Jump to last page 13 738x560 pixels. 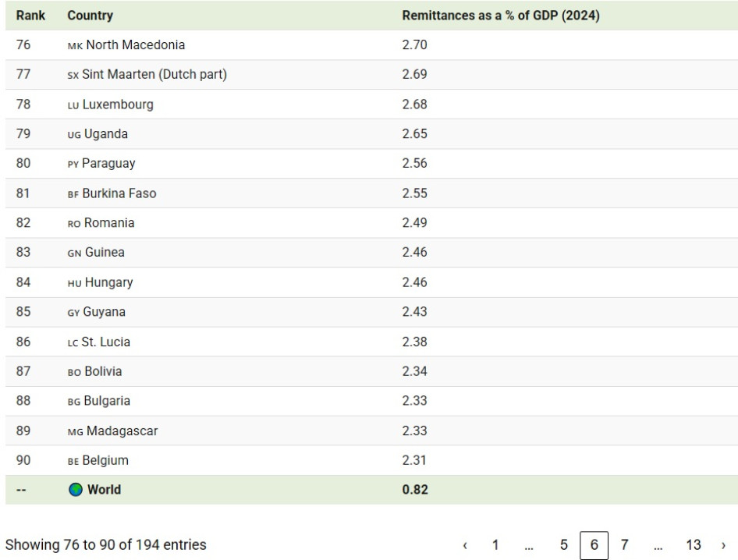(693, 545)
